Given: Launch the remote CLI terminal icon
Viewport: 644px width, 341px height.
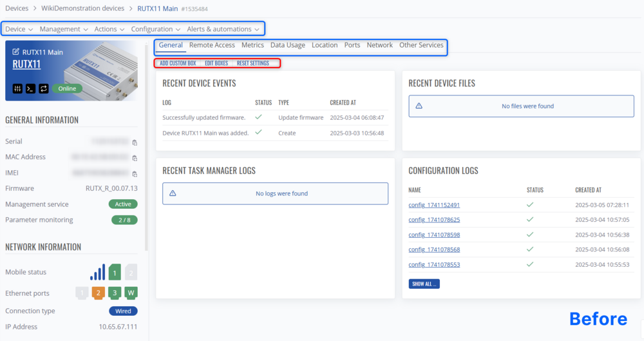Looking at the screenshot, I should click(30, 88).
